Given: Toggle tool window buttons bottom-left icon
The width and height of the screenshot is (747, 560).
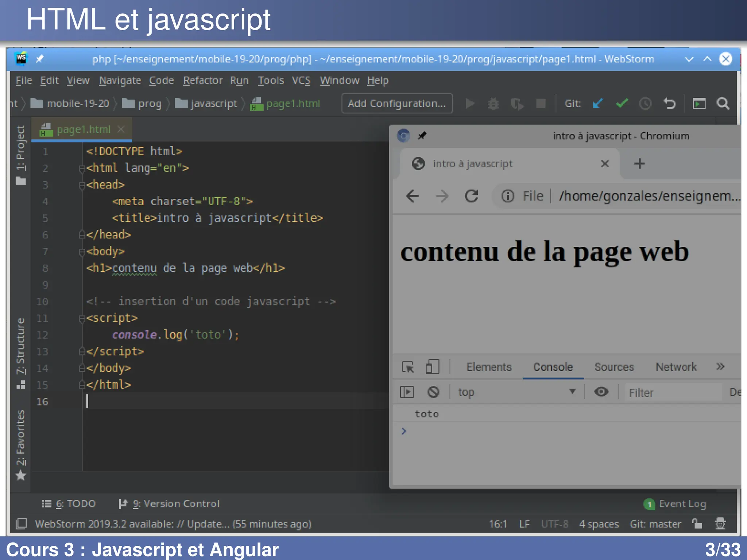Looking at the screenshot, I should coord(21,524).
